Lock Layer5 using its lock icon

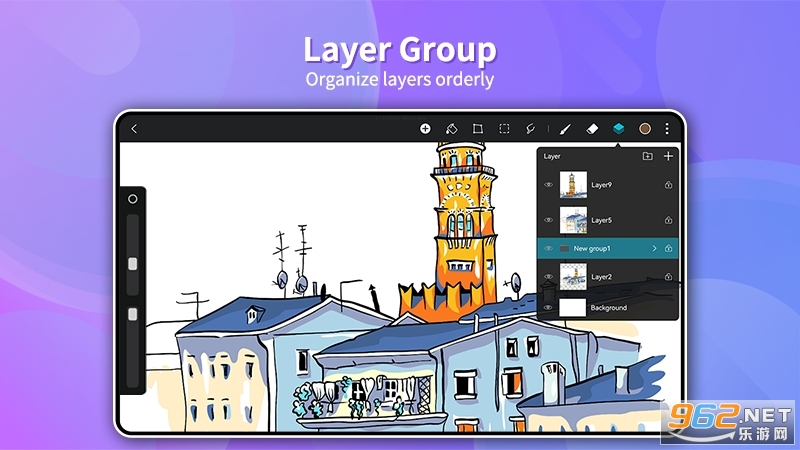click(x=668, y=220)
